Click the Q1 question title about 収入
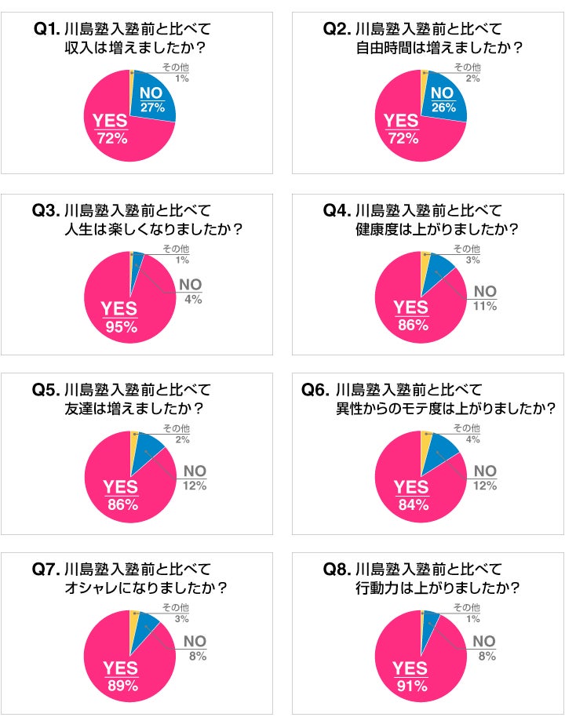565x728 pixels. click(122, 38)
